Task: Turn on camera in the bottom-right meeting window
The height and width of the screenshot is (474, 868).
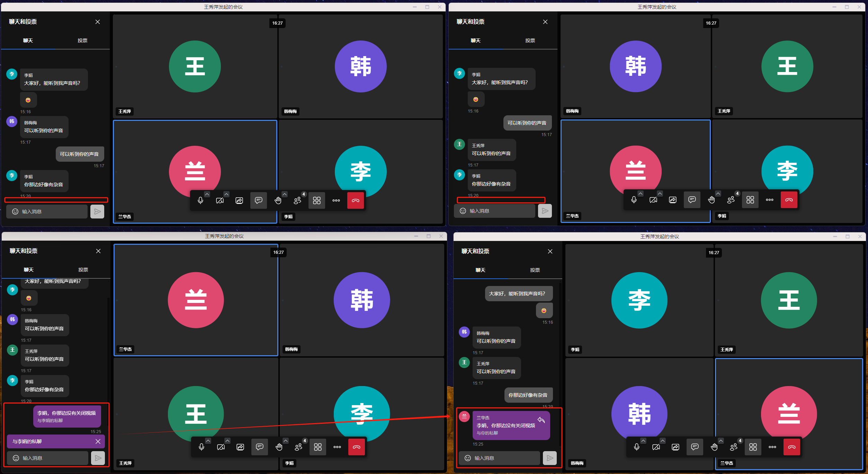Action: pos(656,447)
